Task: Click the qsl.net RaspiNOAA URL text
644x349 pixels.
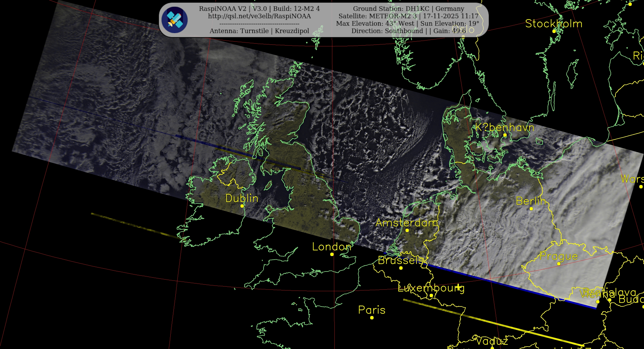Action: click(259, 16)
